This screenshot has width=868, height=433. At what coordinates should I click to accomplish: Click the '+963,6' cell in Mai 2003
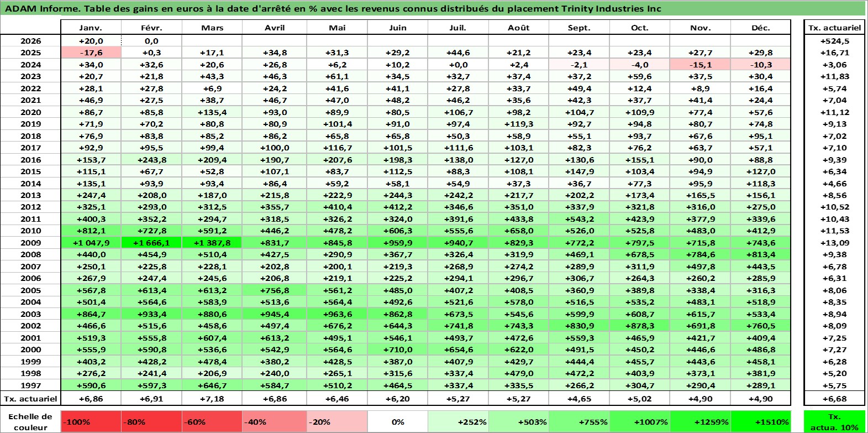[x=337, y=314]
